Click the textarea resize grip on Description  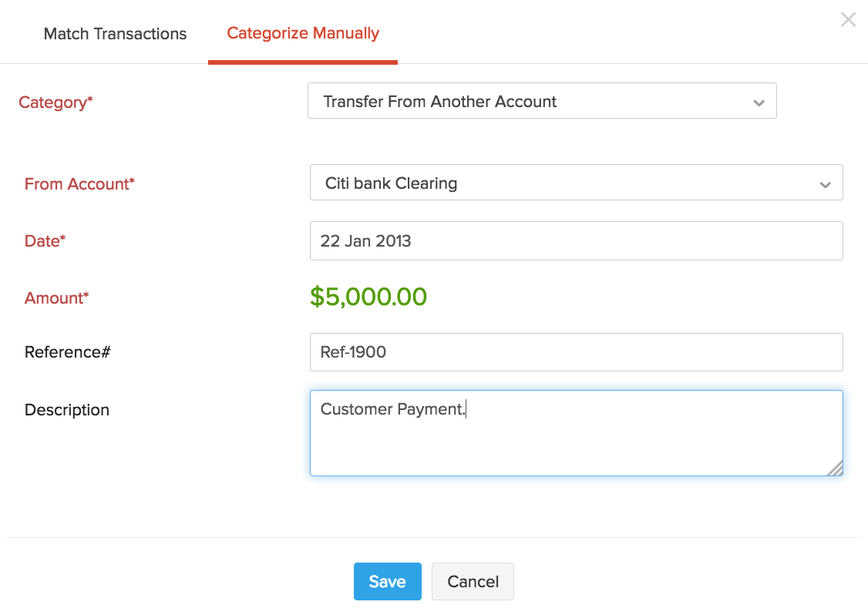coord(835,469)
